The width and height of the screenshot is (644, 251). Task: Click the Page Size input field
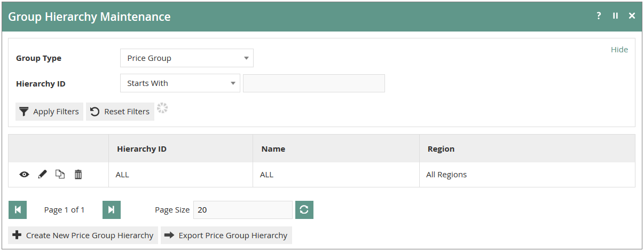(x=243, y=210)
